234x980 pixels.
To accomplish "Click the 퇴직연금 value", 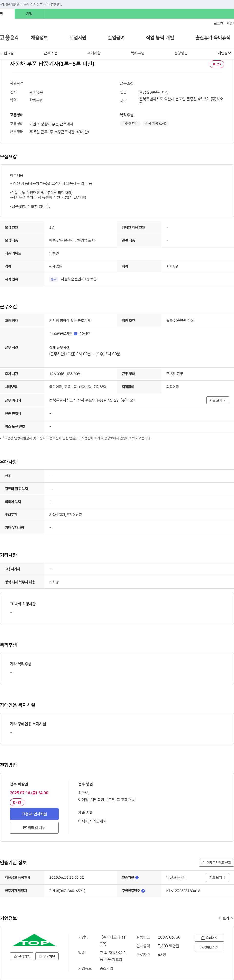I will tap(173, 387).
